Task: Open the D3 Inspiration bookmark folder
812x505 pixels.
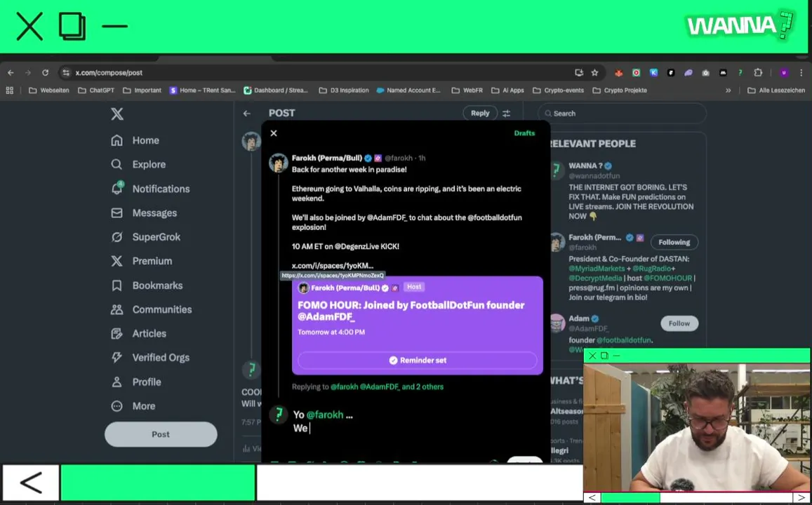Action: (344, 90)
